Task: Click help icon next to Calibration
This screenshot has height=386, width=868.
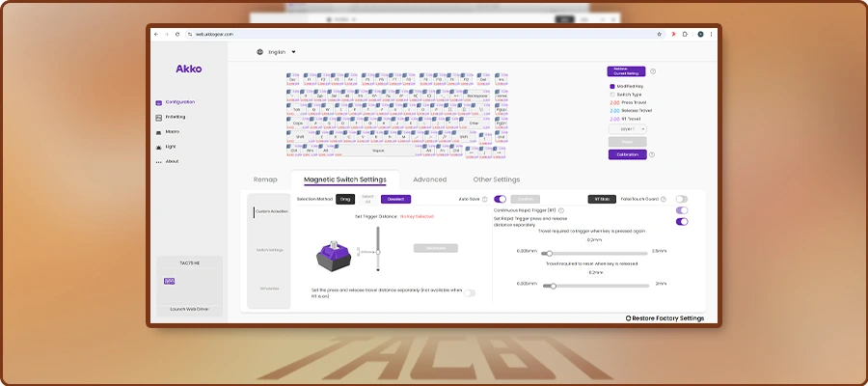Action: tap(652, 154)
